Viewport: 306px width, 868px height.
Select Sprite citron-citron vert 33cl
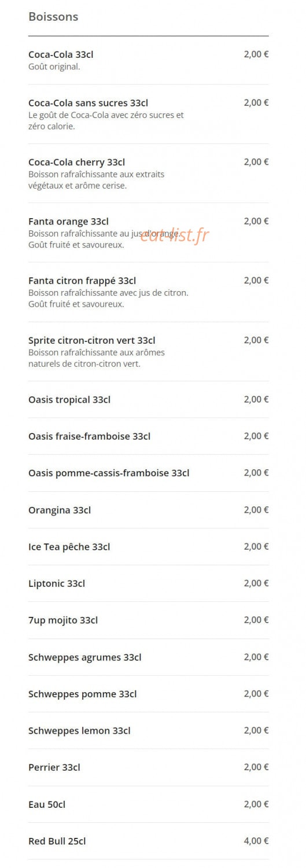pyautogui.click(x=148, y=351)
